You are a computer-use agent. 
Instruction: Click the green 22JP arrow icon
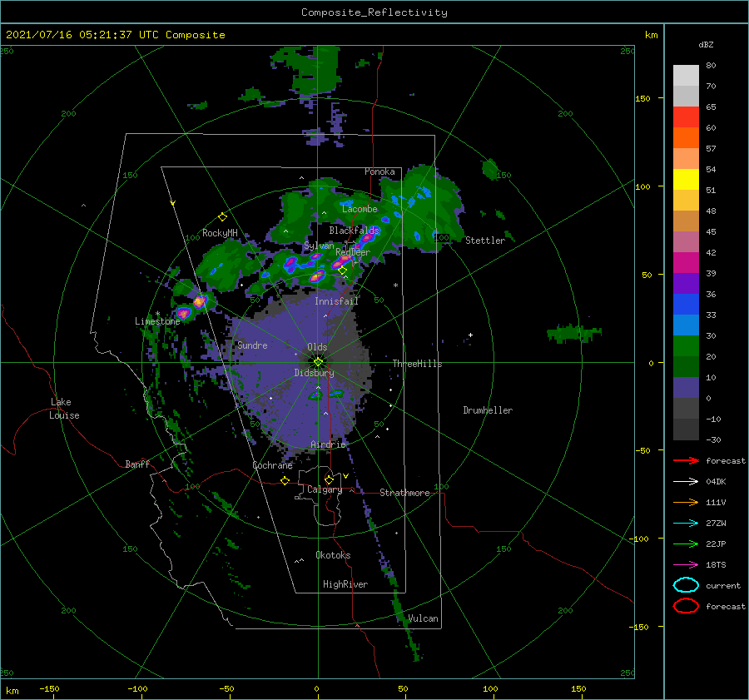tap(686, 544)
